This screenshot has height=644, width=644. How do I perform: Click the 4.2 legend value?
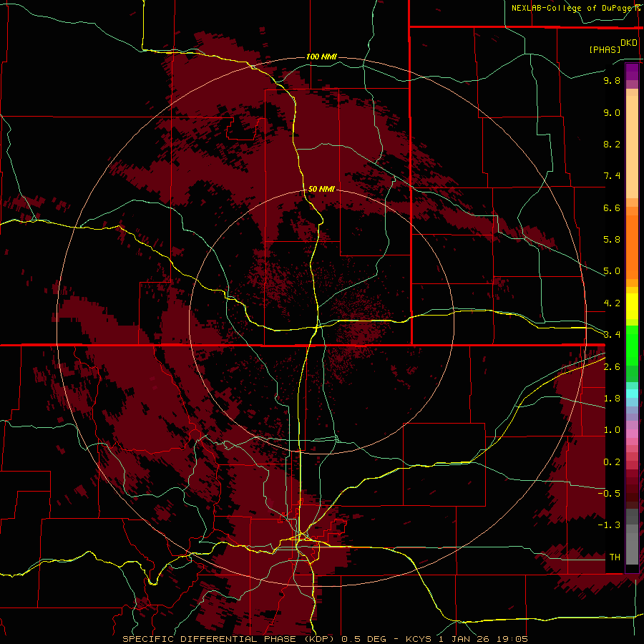click(x=612, y=303)
